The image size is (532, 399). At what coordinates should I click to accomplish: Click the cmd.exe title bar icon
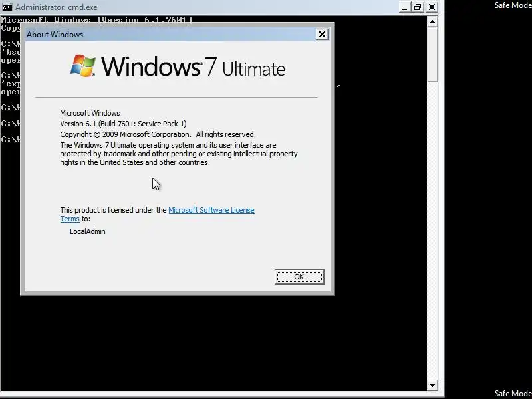pyautogui.click(x=7, y=7)
